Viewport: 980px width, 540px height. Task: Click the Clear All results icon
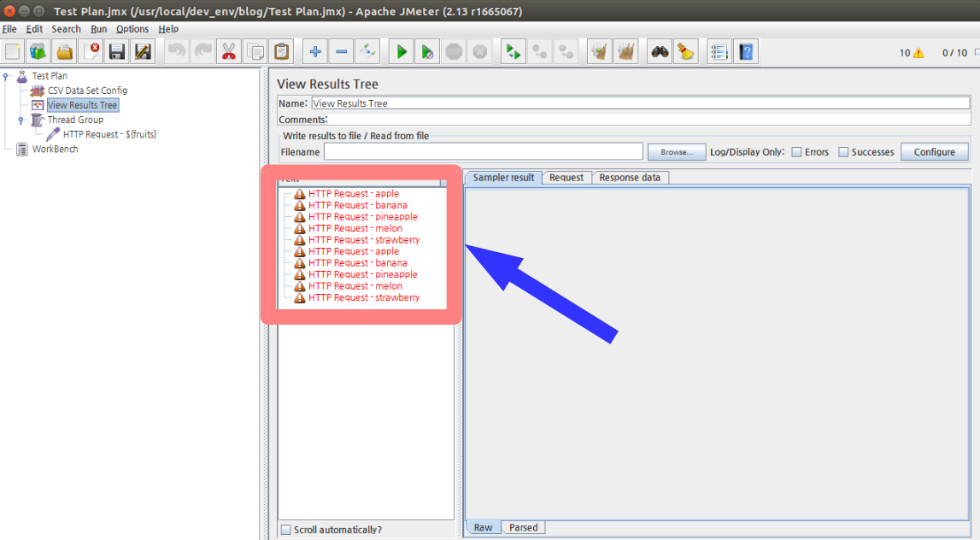[x=625, y=51]
